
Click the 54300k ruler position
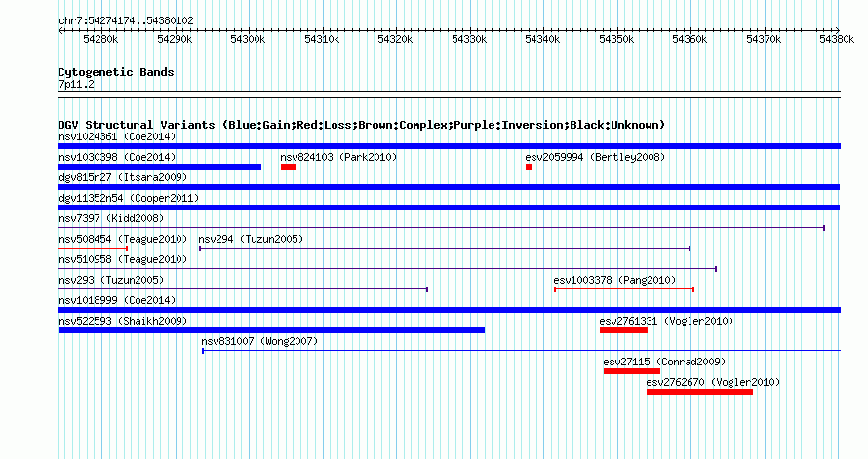coord(248,39)
